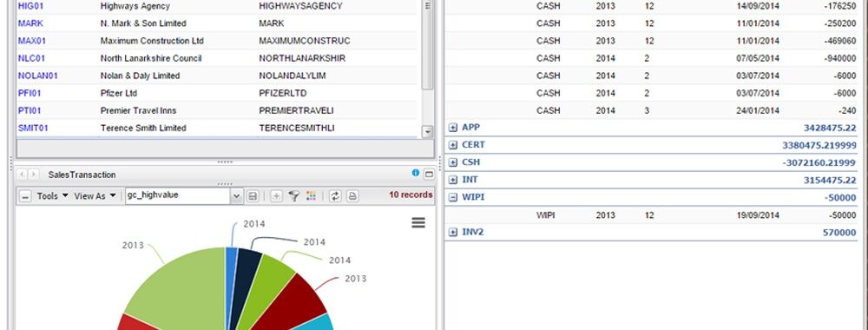The width and height of the screenshot is (868, 330).
Task: Click the blue info icon beside SalesTransaction
Action: click(416, 173)
